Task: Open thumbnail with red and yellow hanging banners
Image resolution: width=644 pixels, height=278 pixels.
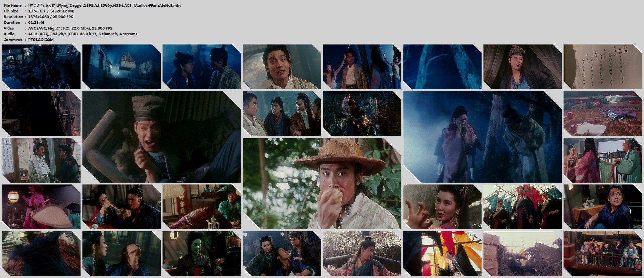Action: pos(442,253)
